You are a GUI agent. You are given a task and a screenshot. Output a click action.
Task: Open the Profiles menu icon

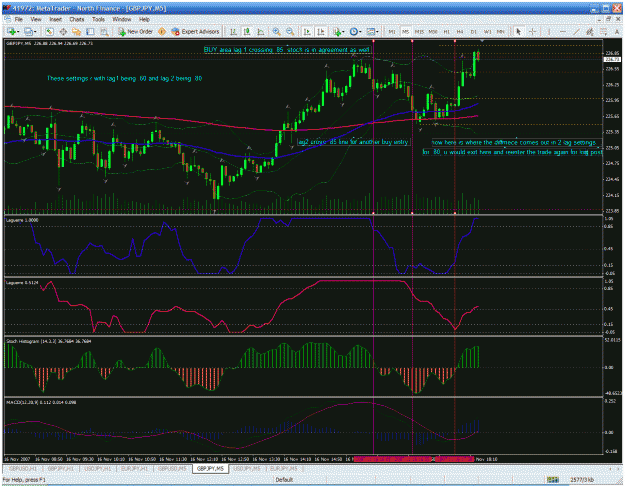point(28,31)
